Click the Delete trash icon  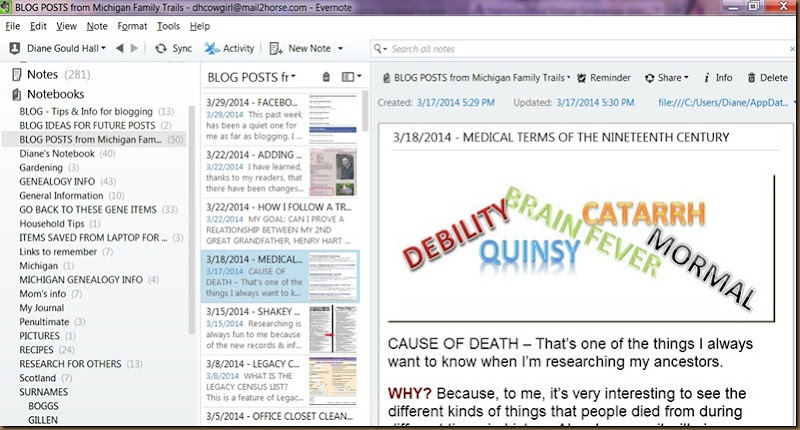tap(752, 78)
